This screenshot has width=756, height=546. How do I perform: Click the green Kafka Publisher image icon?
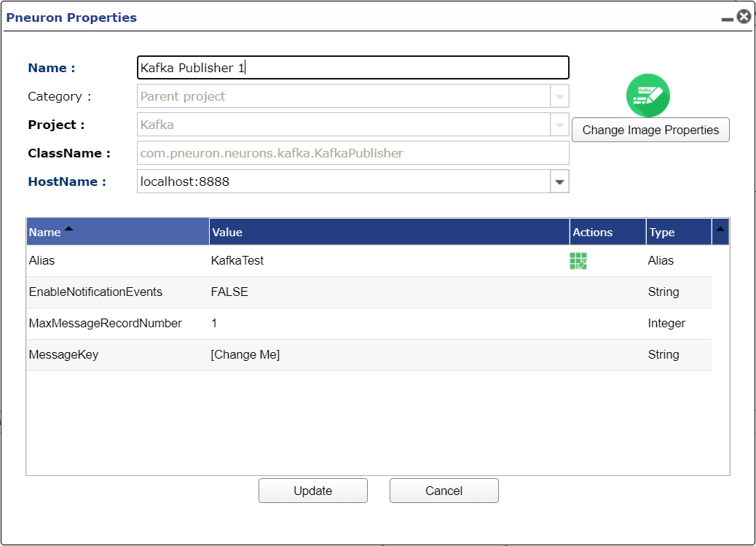tap(647, 95)
